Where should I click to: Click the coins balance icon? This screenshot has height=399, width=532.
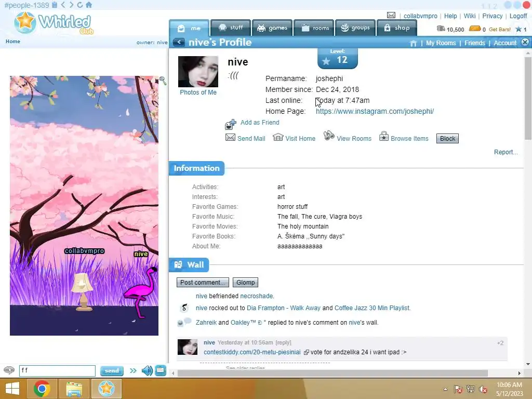point(441,29)
